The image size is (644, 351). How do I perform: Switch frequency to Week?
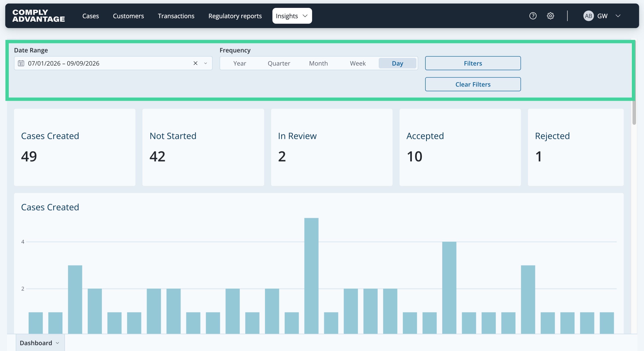pos(358,63)
